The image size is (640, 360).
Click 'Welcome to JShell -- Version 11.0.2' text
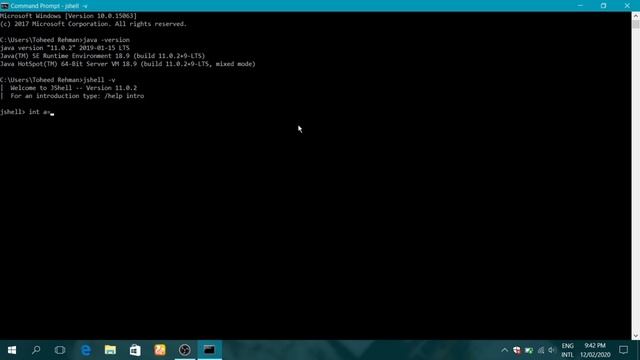[73, 88]
